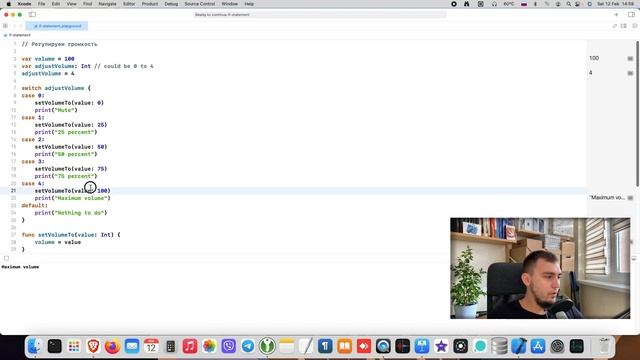Click the editor review pencil icon
Screen dimensions: 640x360
615,26
